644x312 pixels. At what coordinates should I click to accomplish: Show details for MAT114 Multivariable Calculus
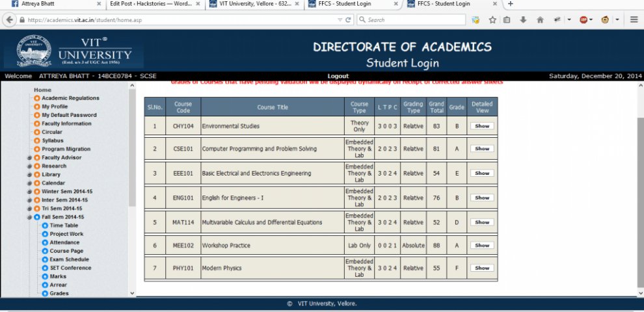click(482, 222)
